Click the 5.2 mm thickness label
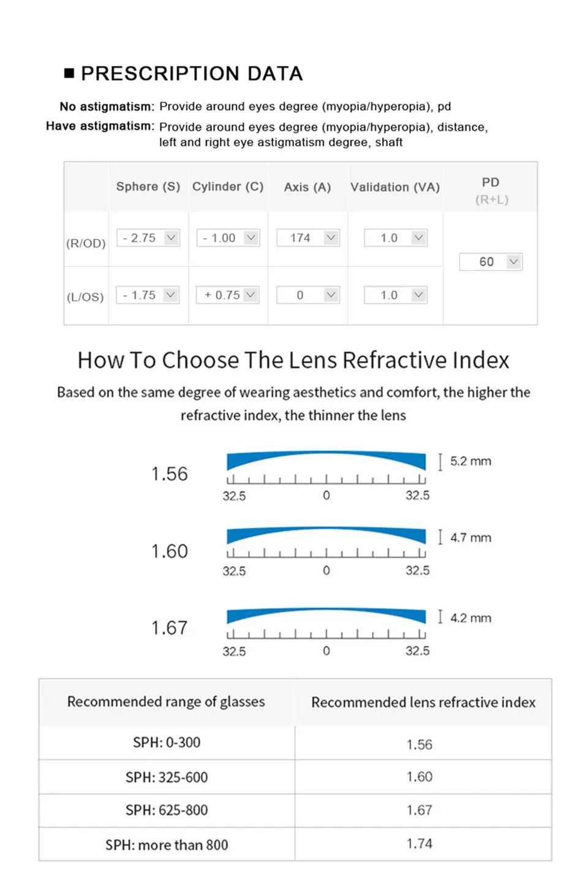The height and width of the screenshot is (876, 588). pos(470,461)
